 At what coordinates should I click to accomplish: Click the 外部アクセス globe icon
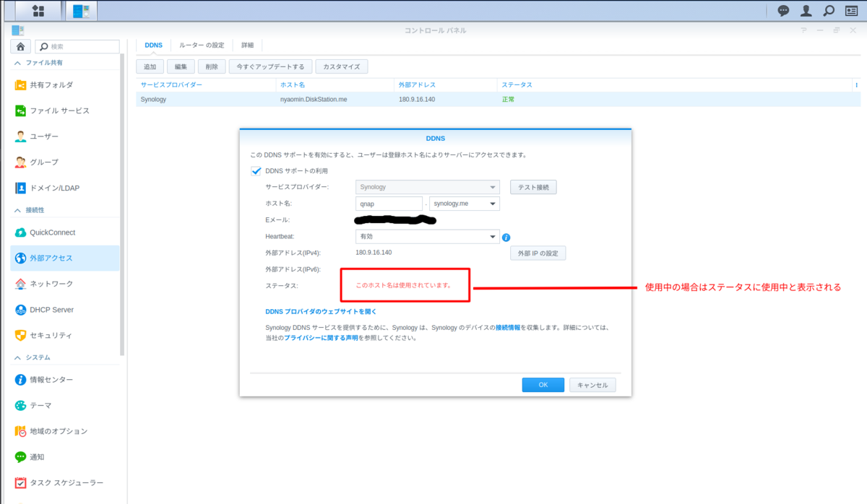pyautogui.click(x=21, y=258)
